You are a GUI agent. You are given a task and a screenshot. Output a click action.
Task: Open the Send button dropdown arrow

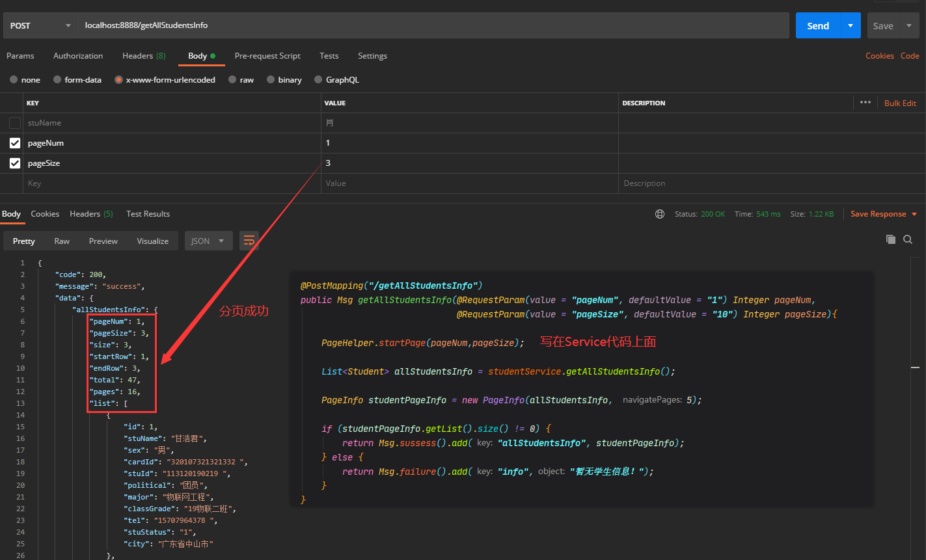point(850,25)
